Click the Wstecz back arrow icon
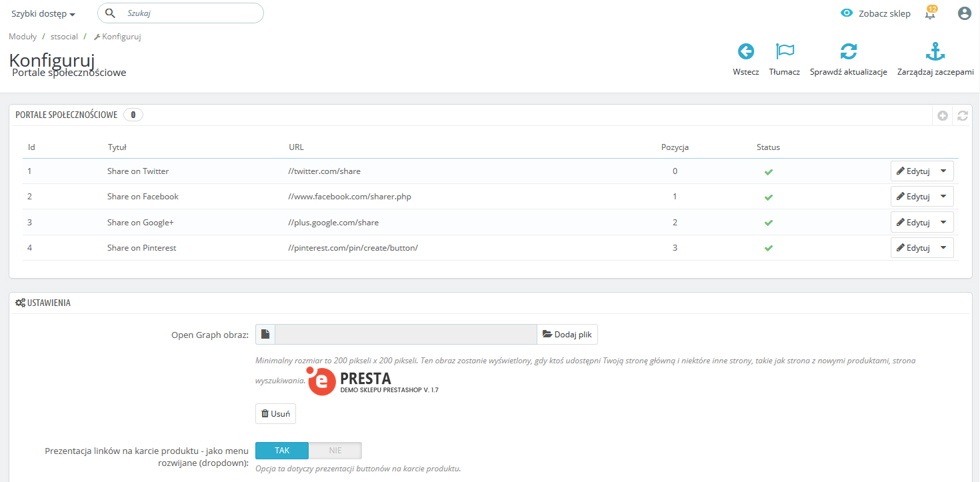Screen dimensions: 980x482 [745, 52]
